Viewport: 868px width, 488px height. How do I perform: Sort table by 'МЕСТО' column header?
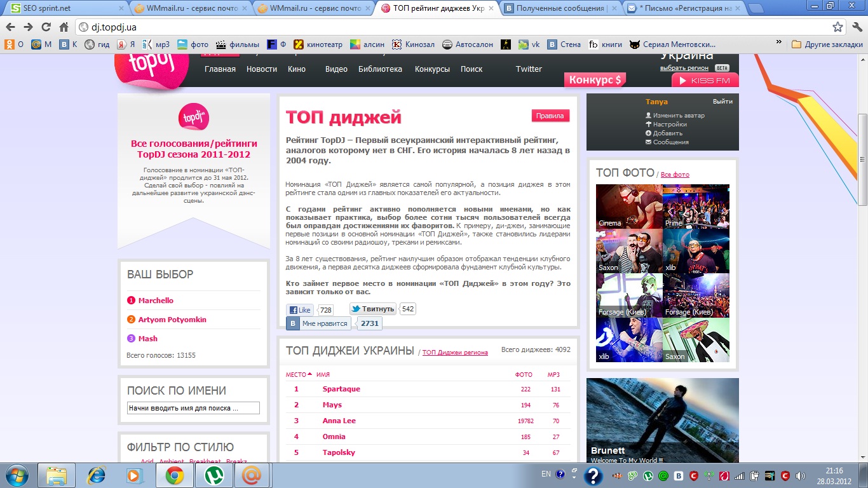pos(299,374)
